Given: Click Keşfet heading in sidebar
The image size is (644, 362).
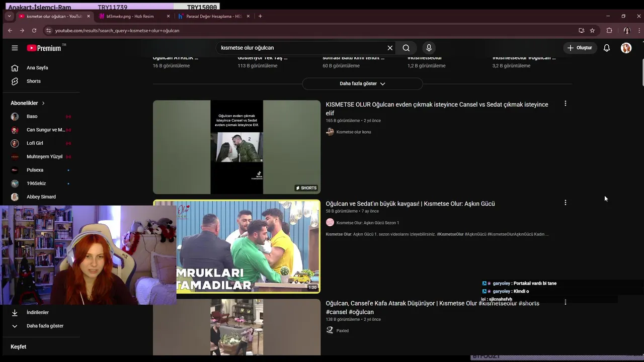Looking at the screenshot, I should pos(19,347).
